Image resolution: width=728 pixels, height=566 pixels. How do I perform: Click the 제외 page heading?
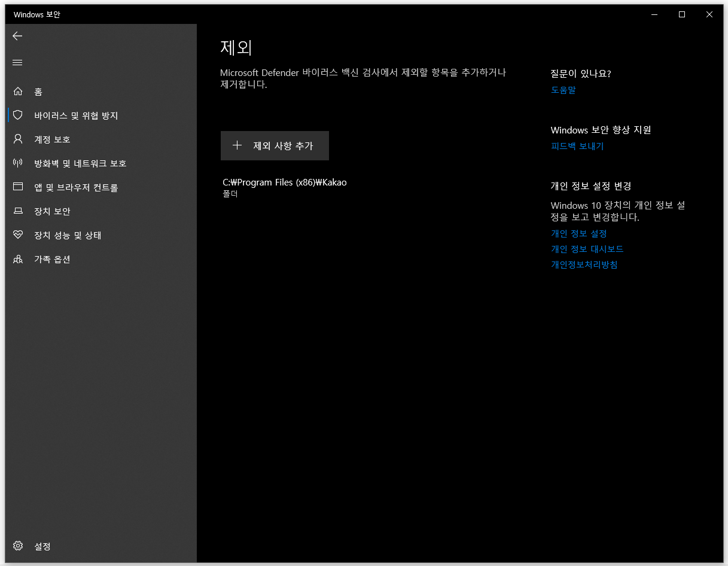coord(236,47)
